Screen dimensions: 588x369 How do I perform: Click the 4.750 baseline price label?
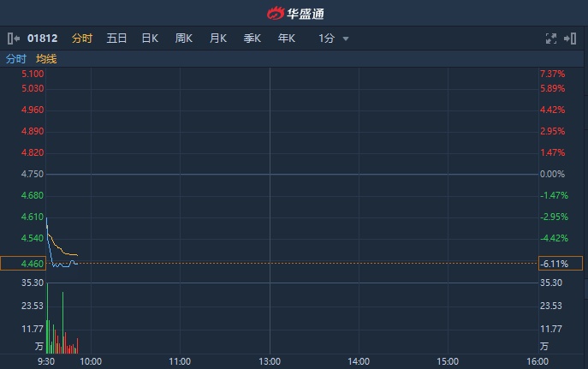point(33,174)
